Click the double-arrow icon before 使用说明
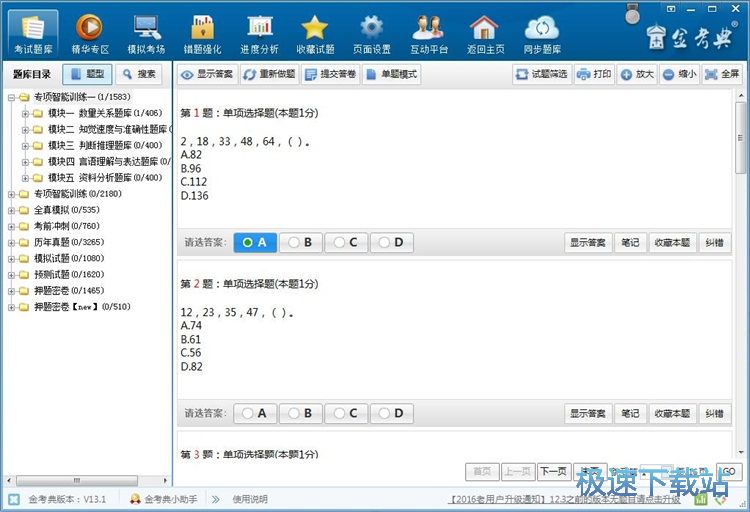Viewport: 750px width, 512px height. 216,499
